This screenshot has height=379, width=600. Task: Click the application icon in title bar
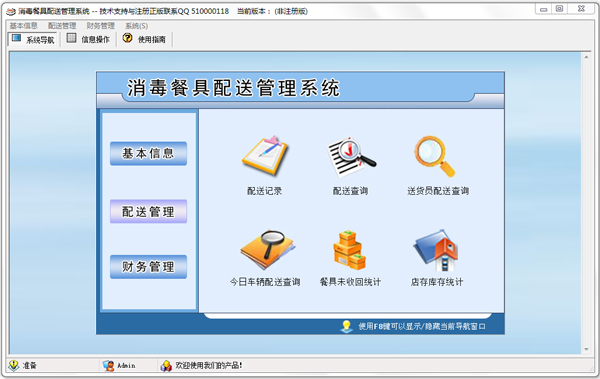click(x=11, y=11)
